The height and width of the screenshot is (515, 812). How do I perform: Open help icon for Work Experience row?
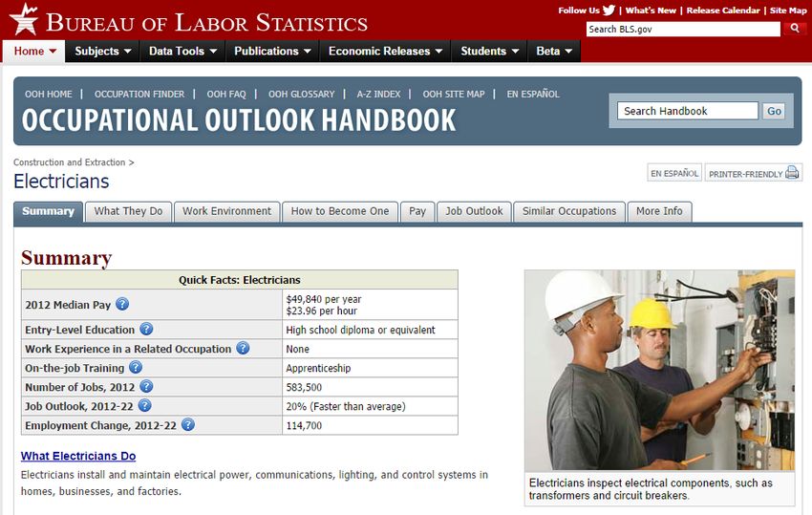(x=243, y=348)
